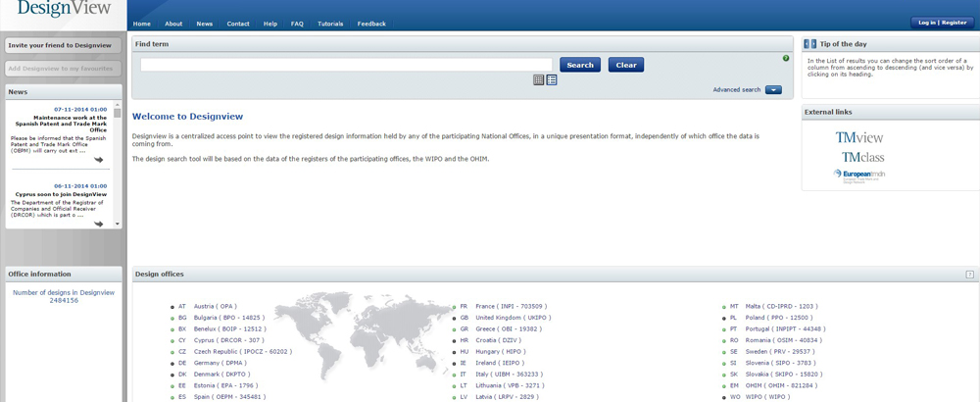Click Add Designview to my favourites
This screenshot has height=402, width=980.
point(63,69)
